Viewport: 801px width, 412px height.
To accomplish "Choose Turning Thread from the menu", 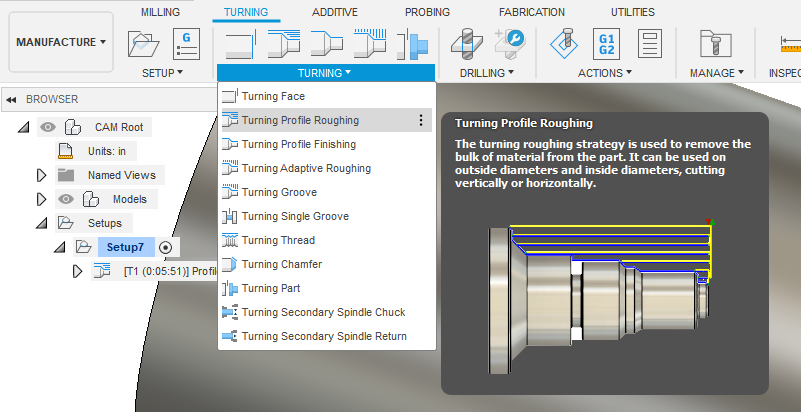I will coord(326,240).
